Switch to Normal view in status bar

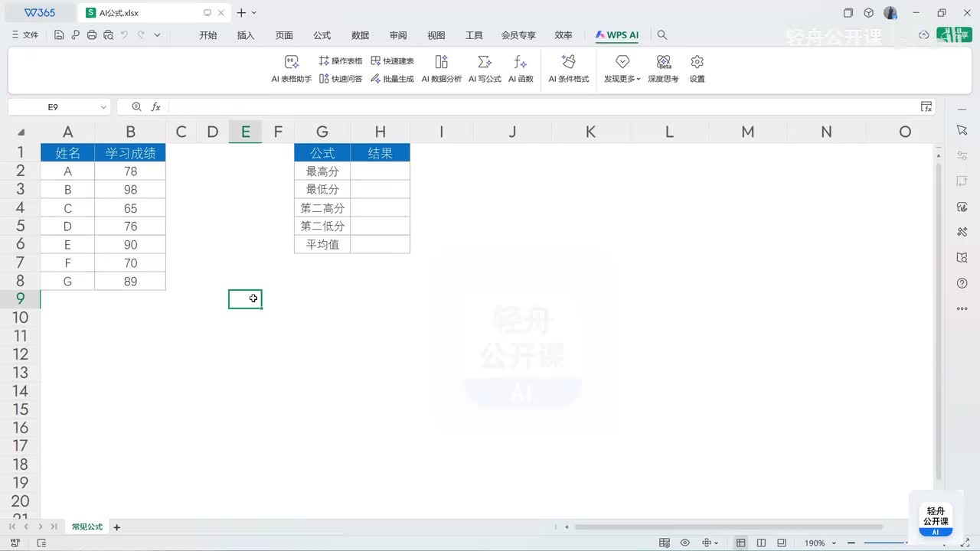pos(740,543)
